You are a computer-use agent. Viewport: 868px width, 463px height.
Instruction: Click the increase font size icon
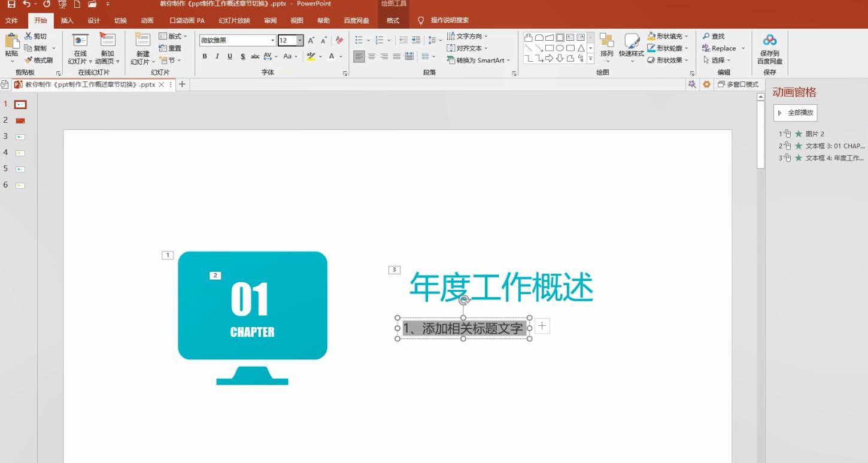pos(311,41)
